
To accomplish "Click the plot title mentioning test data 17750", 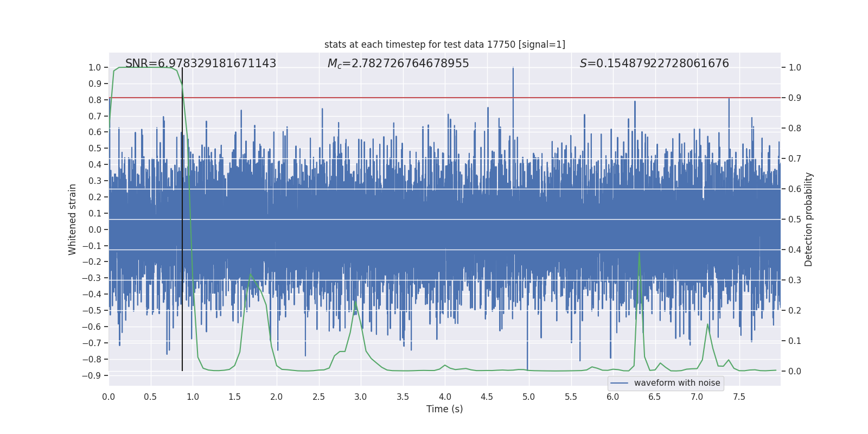I will (x=444, y=44).
